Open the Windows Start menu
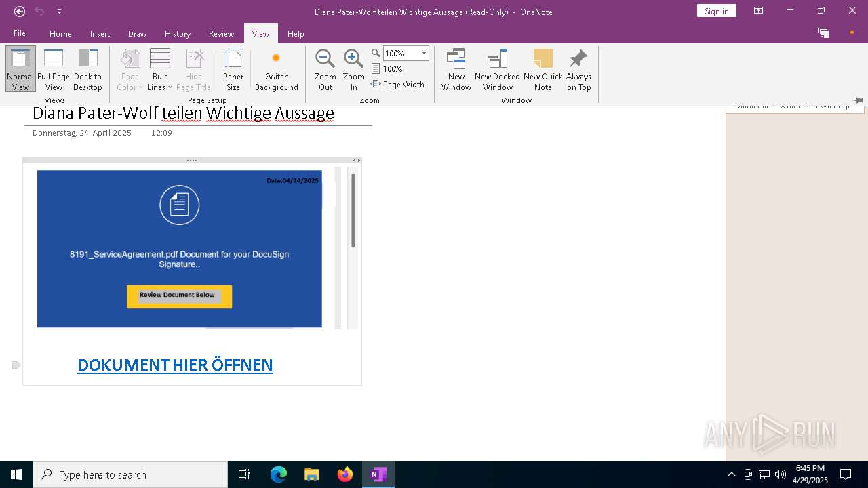 point(16,474)
